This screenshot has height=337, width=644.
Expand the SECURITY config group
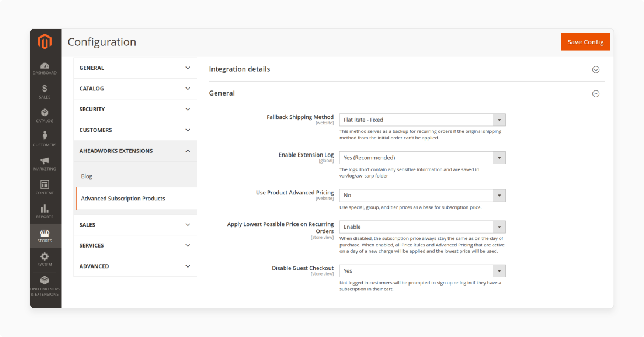(135, 109)
